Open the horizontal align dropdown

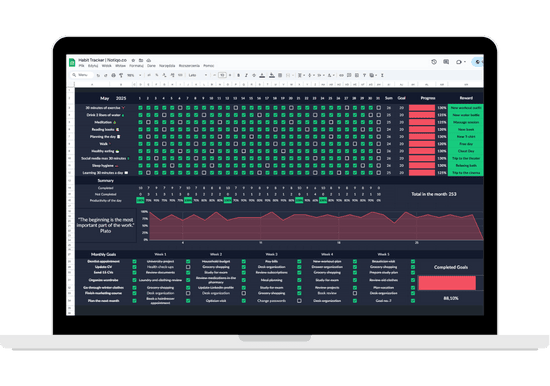[x=301, y=75]
